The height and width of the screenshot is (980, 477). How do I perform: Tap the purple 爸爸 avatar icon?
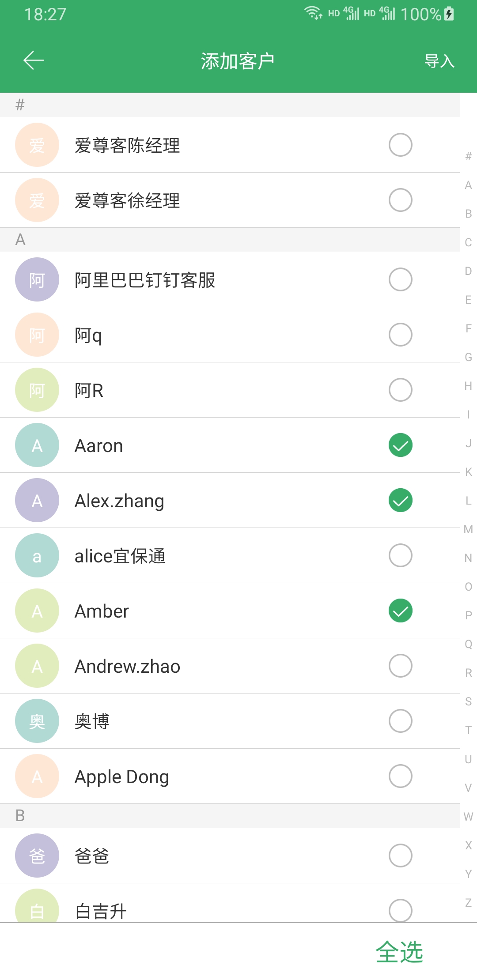point(37,856)
